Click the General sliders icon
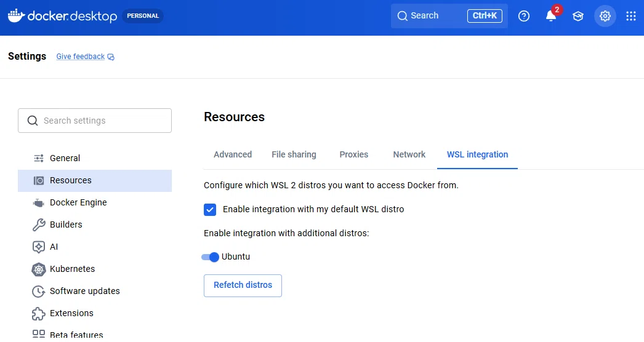The height and width of the screenshot is (342, 644). (39, 158)
